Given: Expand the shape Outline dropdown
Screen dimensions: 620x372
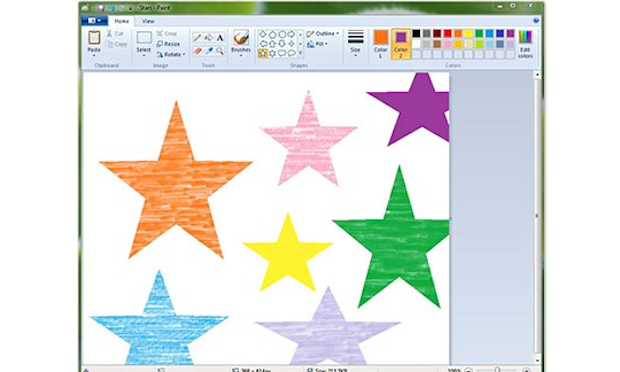Looking at the screenshot, I should pos(338,33).
